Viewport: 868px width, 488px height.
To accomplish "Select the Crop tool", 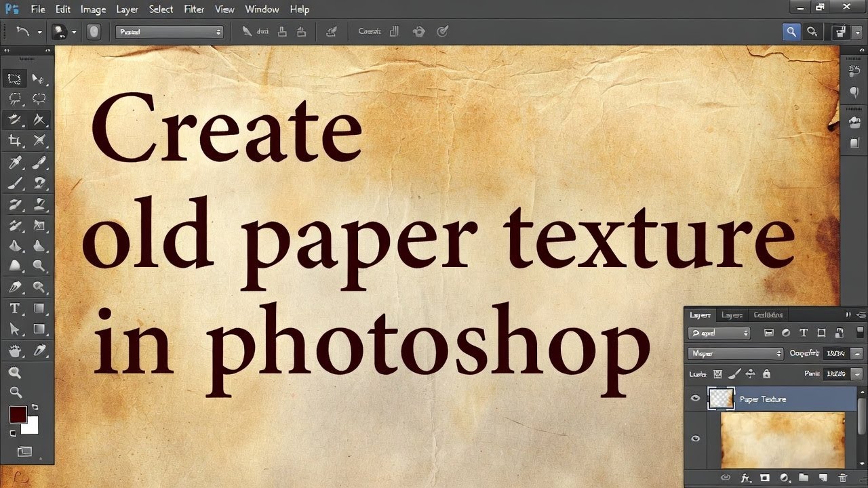I will (x=14, y=140).
